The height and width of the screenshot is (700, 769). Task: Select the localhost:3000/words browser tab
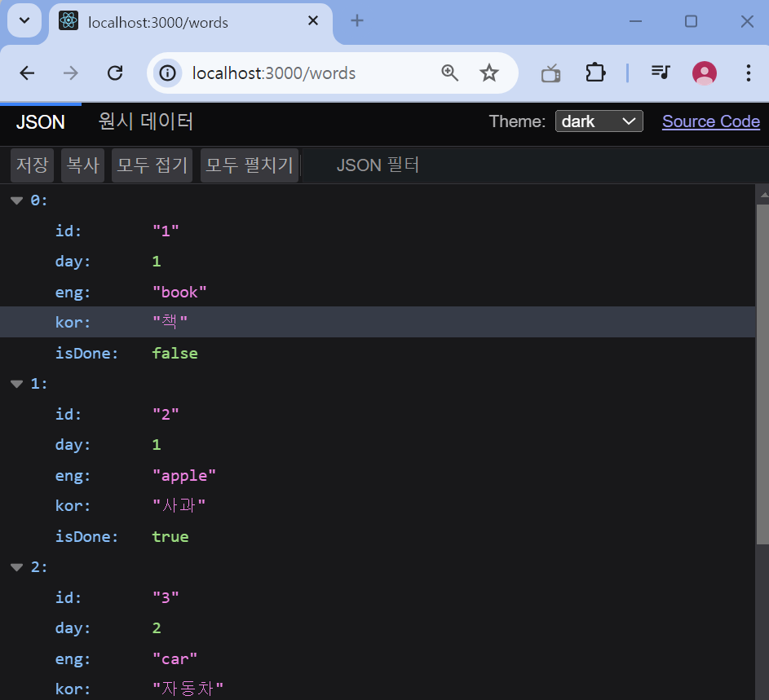pyautogui.click(x=192, y=23)
